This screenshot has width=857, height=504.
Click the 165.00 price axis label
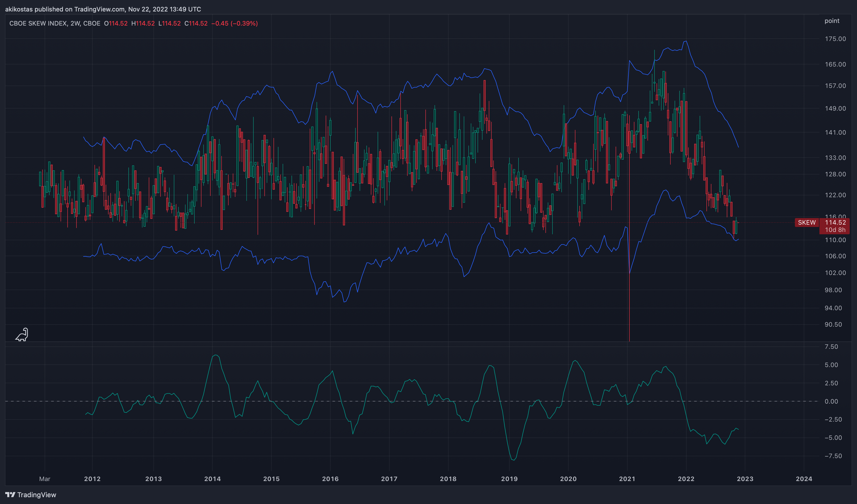click(x=835, y=64)
